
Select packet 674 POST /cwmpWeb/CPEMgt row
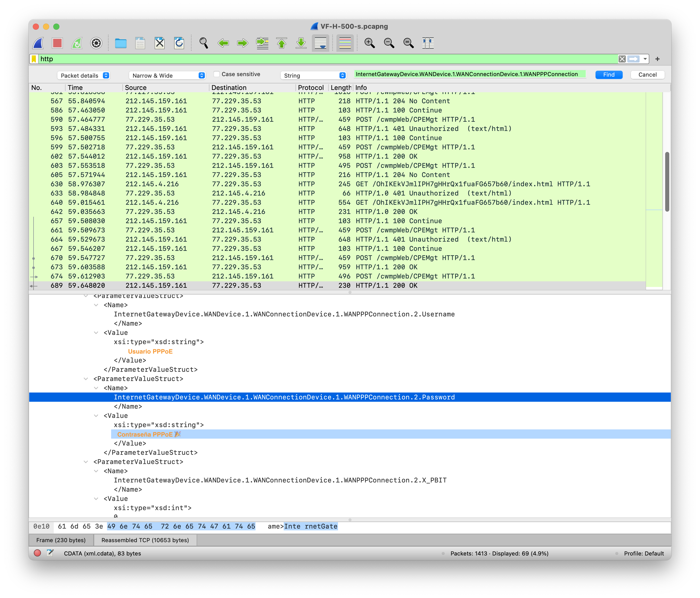[x=337, y=276]
